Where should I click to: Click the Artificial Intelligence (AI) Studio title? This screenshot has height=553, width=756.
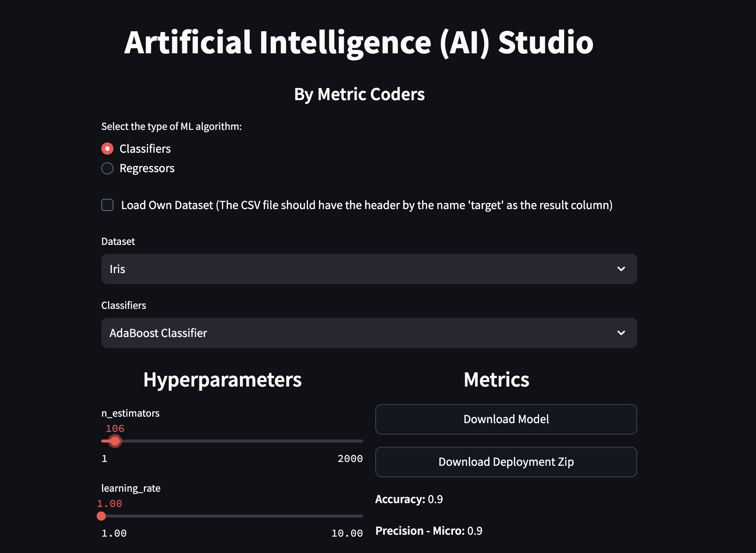tap(359, 42)
